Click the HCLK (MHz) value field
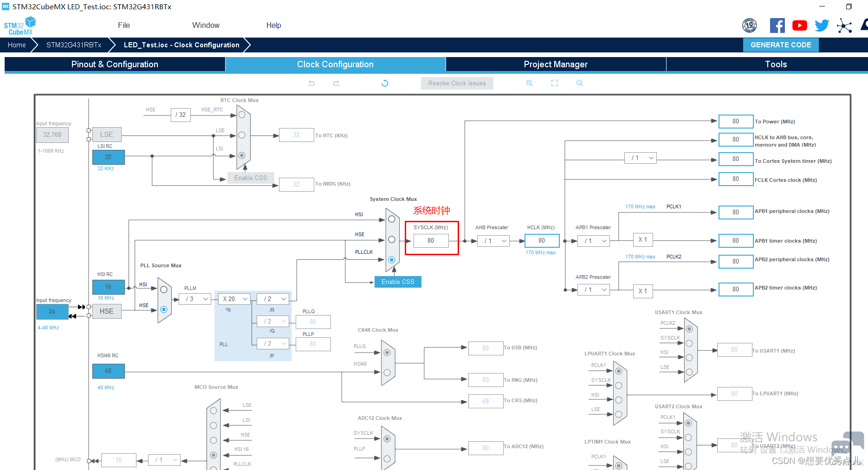The height and width of the screenshot is (470, 868). [x=542, y=241]
